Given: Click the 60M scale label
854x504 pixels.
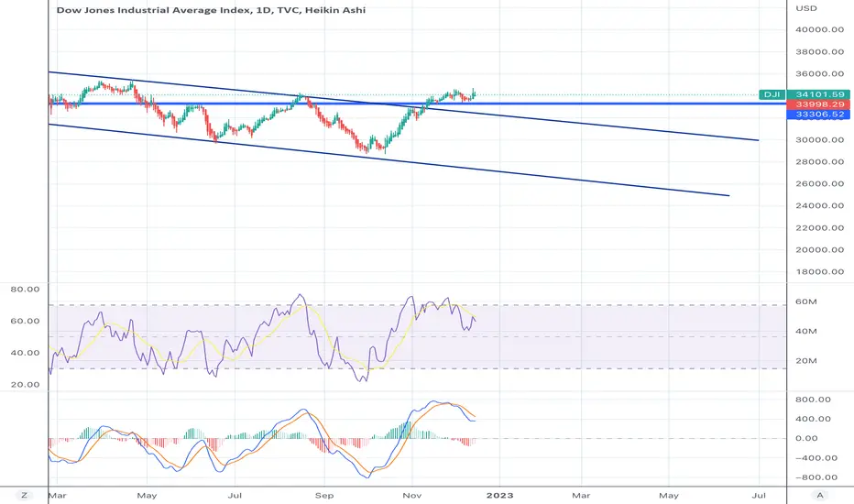Looking at the screenshot, I should click(x=806, y=301).
